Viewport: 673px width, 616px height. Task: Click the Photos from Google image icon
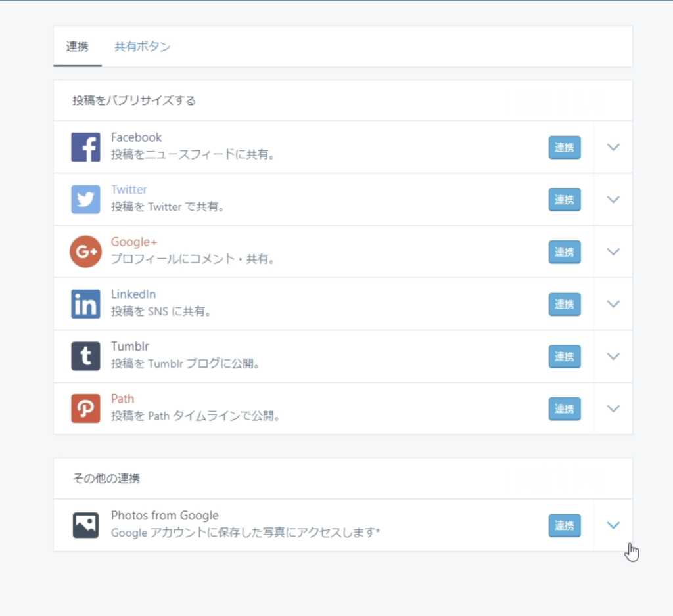(85, 525)
